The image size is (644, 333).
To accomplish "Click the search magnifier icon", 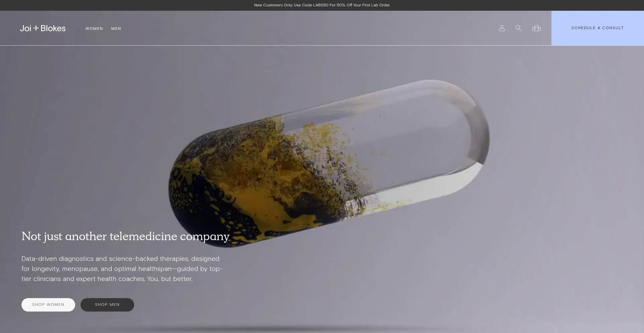I will (518, 28).
